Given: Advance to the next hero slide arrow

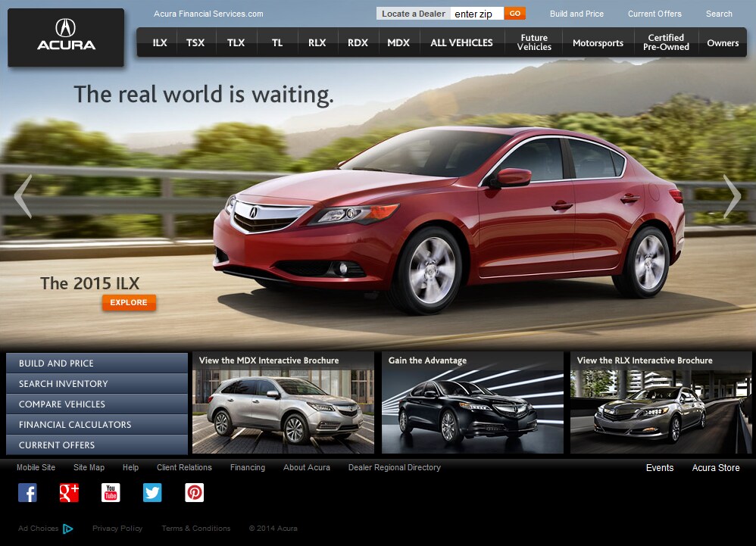Looking at the screenshot, I should point(733,196).
